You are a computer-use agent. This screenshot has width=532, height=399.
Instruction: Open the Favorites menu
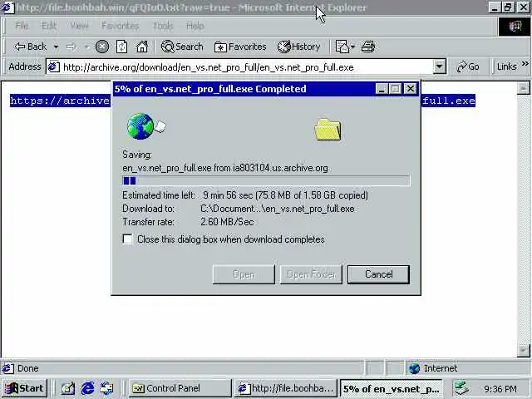[120, 26]
